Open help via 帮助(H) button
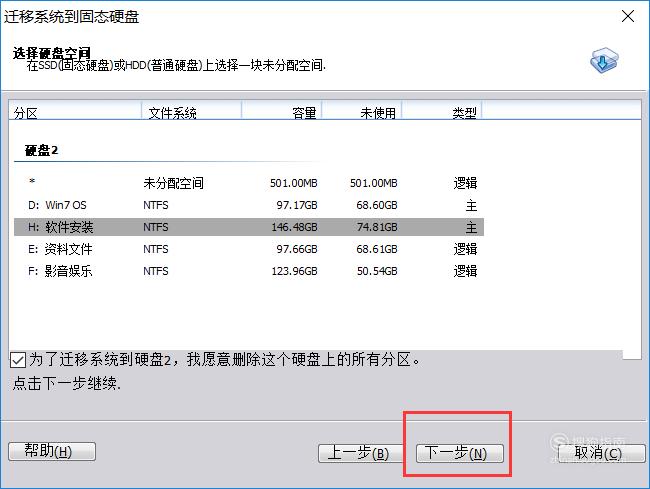The image size is (650, 489). pyautogui.click(x=52, y=451)
